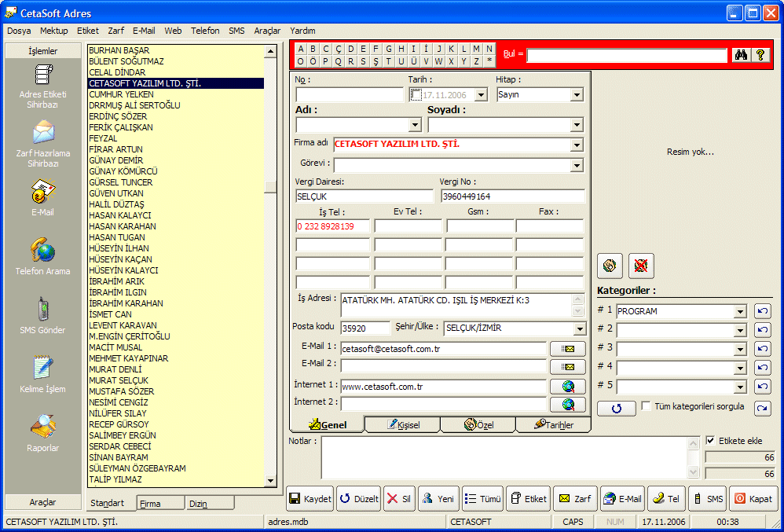Open the E-Mail tool in sidebar
Viewport: 784px width, 532px height.
[x=43, y=198]
